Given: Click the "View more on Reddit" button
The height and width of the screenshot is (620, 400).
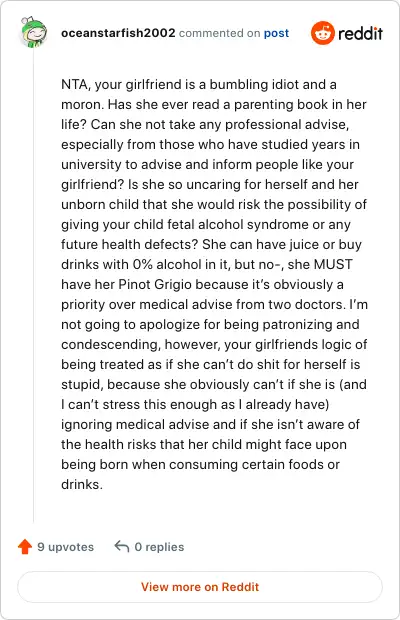Looking at the screenshot, I should point(200,587).
